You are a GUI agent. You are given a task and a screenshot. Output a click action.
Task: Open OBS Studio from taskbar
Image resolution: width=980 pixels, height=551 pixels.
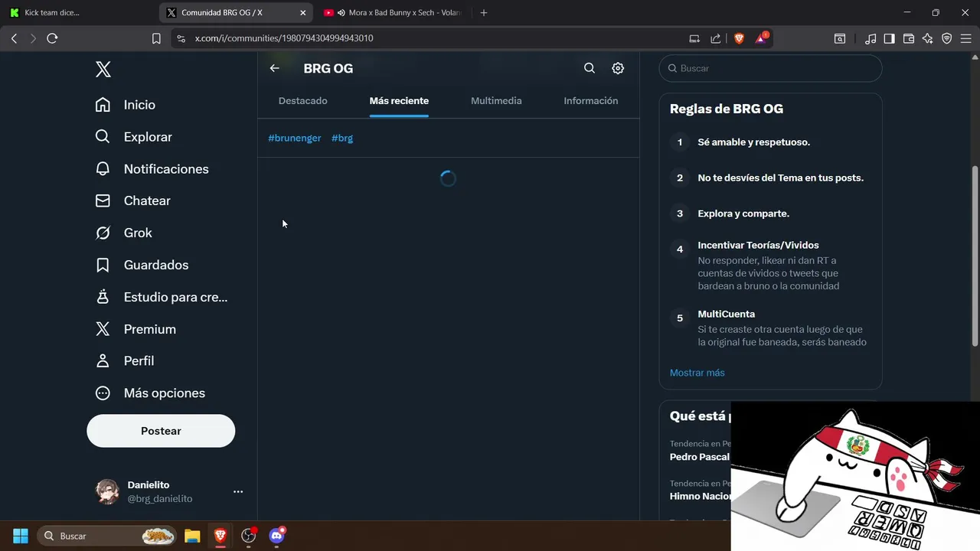click(x=249, y=536)
